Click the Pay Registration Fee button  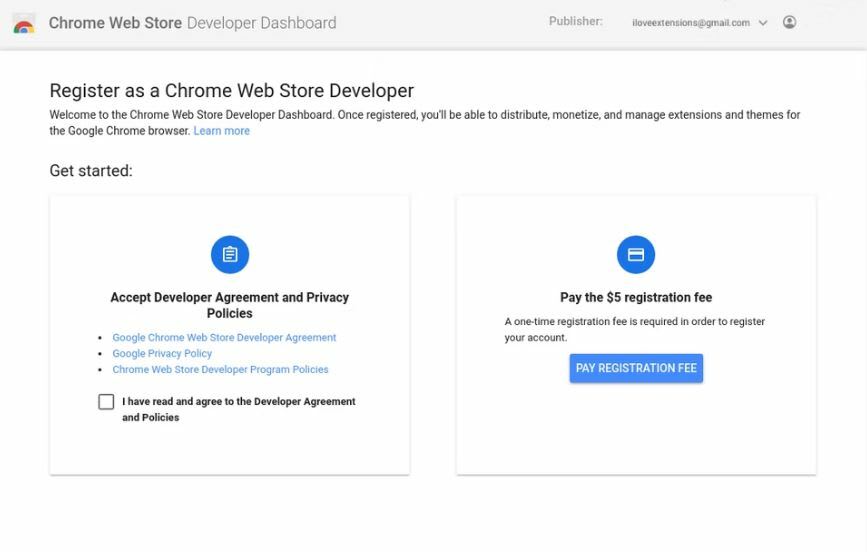click(636, 368)
